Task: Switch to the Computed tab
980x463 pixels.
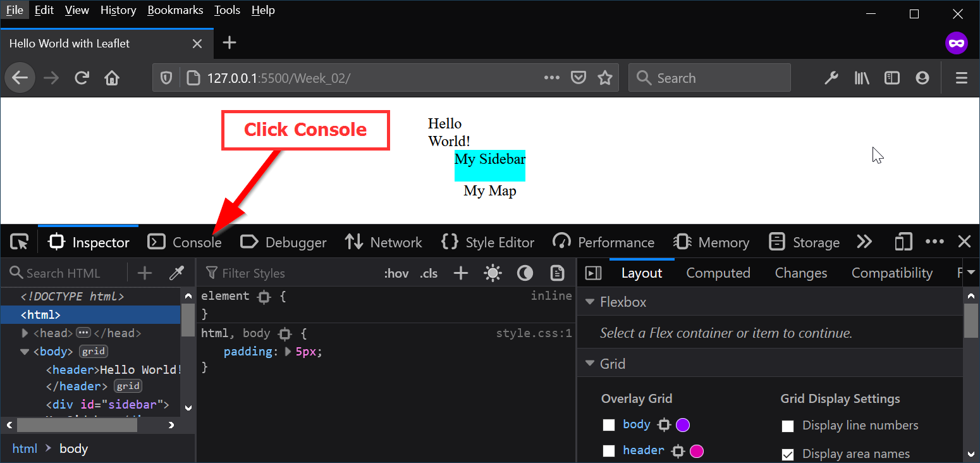Action: pos(718,273)
